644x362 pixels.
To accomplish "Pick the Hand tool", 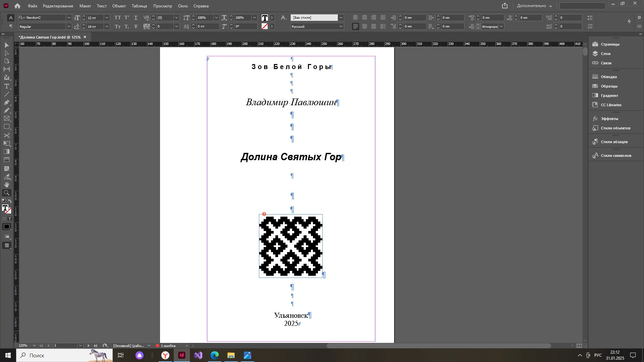I will (x=6, y=185).
